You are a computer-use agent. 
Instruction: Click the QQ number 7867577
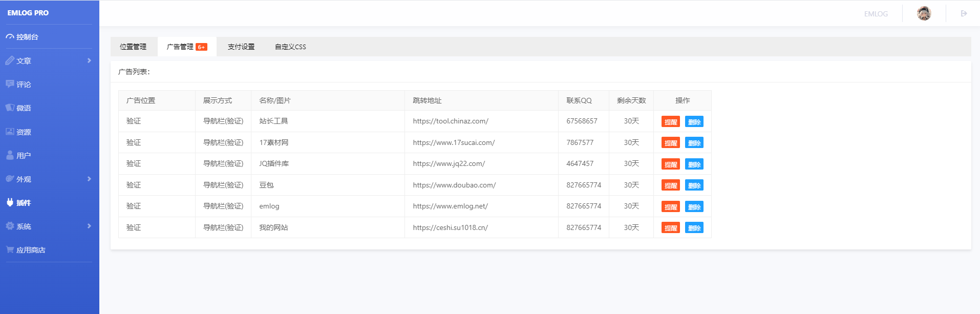point(580,142)
